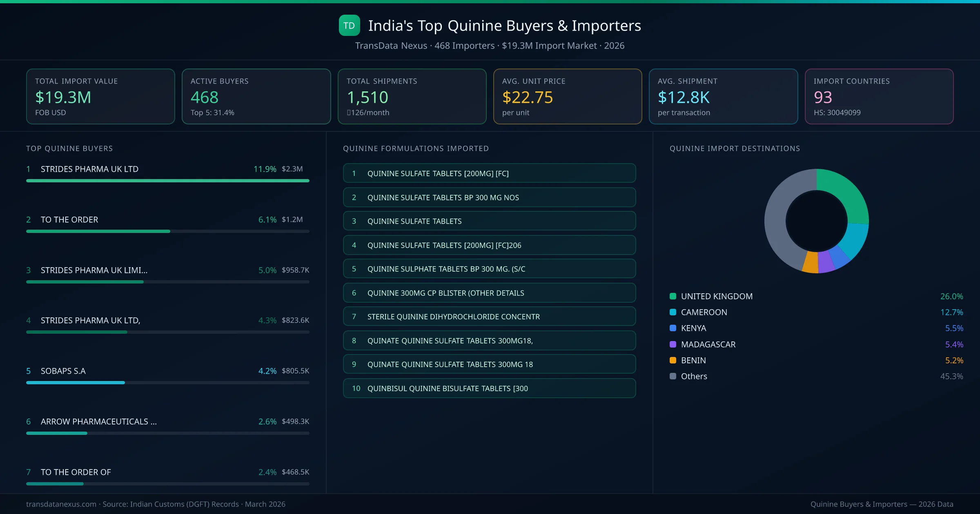
Task: Click the transdatanexus.com footer link
Action: click(x=60, y=504)
